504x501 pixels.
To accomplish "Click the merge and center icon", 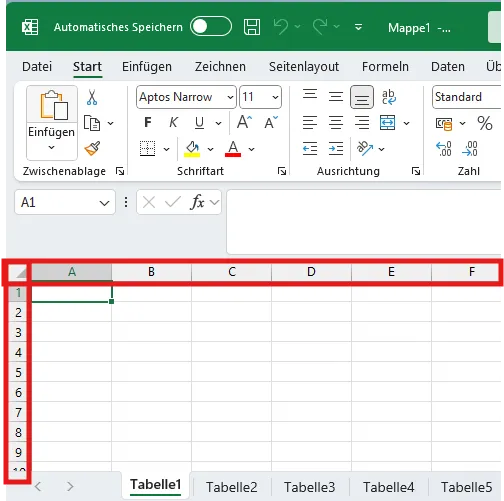I will click(x=387, y=123).
